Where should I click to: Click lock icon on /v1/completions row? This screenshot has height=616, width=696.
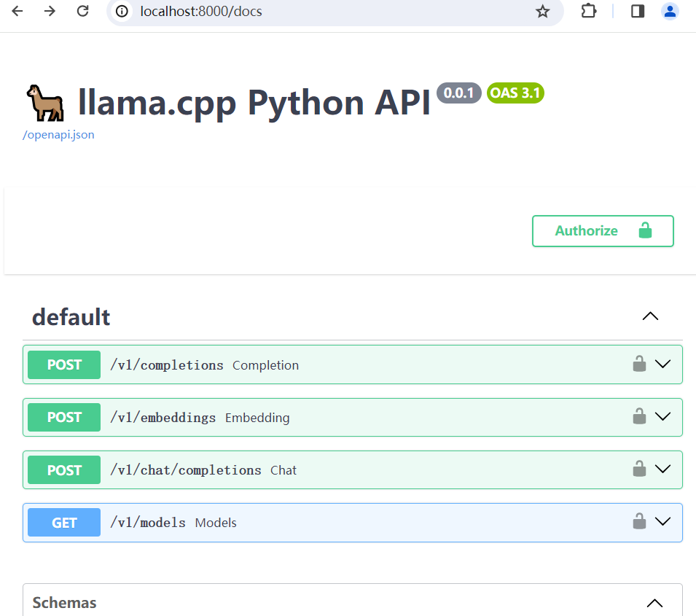[x=639, y=364]
